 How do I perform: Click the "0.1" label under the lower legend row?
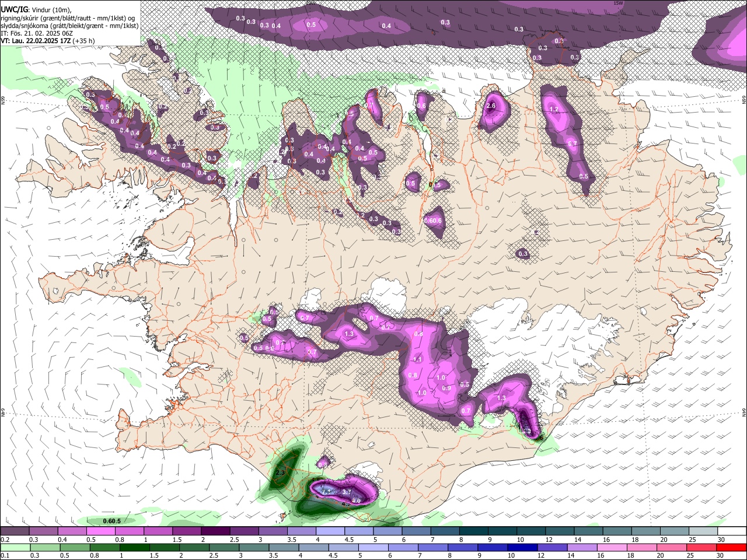[x=5, y=555]
